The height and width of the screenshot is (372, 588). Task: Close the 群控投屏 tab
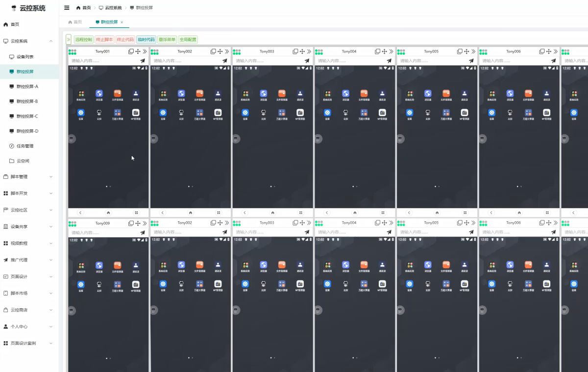pos(122,23)
